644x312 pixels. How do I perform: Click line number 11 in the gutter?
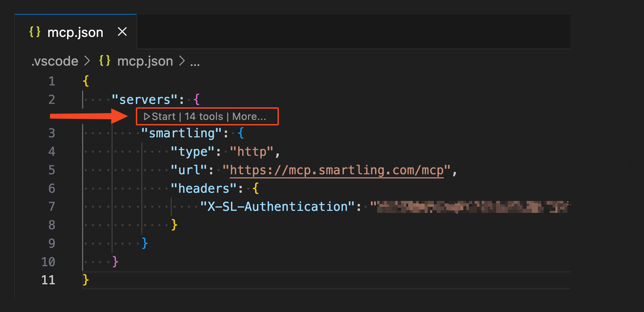(x=48, y=280)
